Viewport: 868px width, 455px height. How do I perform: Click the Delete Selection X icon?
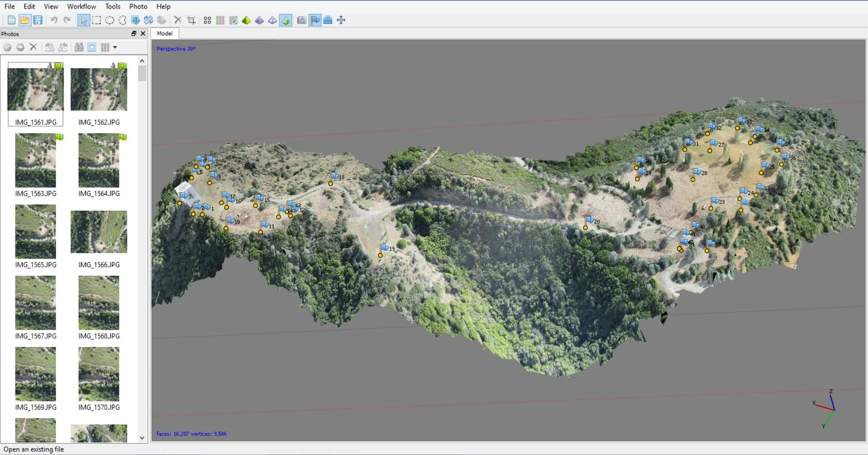click(178, 20)
